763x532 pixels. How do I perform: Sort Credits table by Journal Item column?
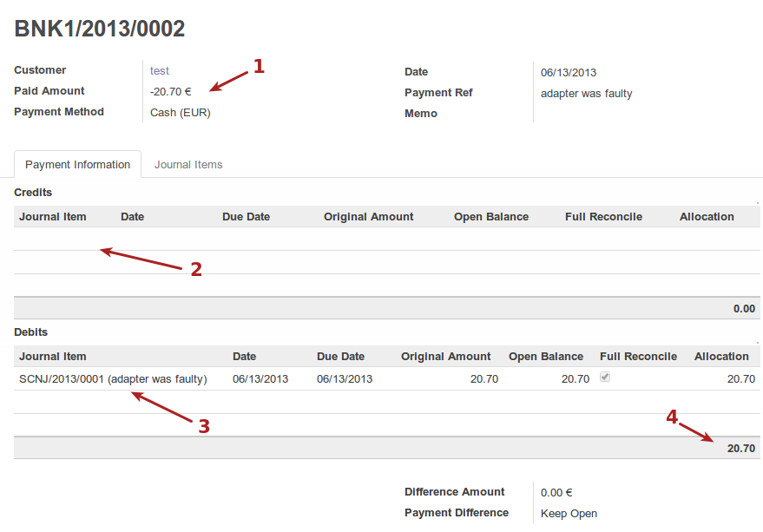[x=53, y=217]
